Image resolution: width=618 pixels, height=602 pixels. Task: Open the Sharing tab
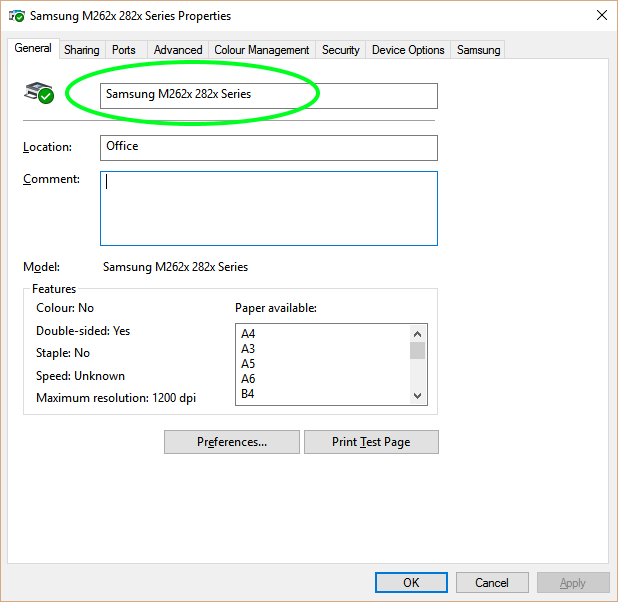(82, 50)
